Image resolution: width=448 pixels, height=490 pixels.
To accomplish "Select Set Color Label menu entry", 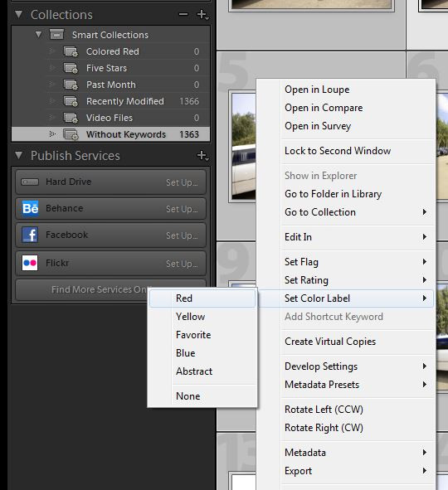I will click(346, 298).
